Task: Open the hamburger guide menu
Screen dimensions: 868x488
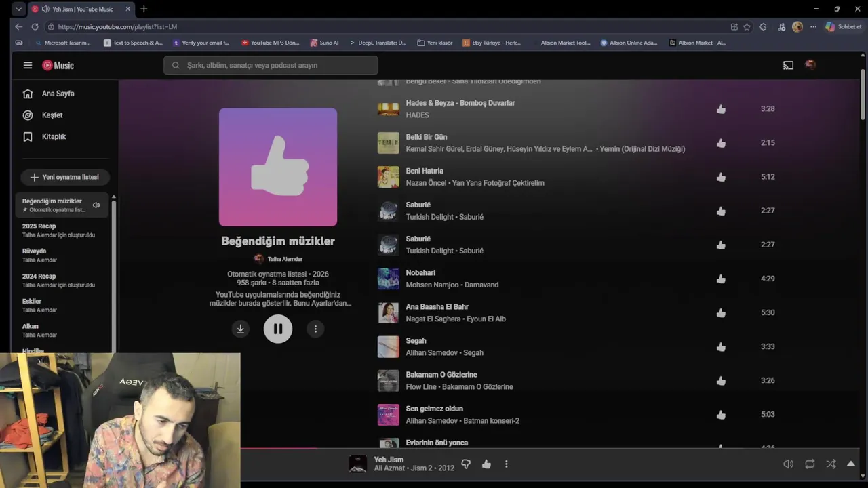Action: click(x=28, y=65)
